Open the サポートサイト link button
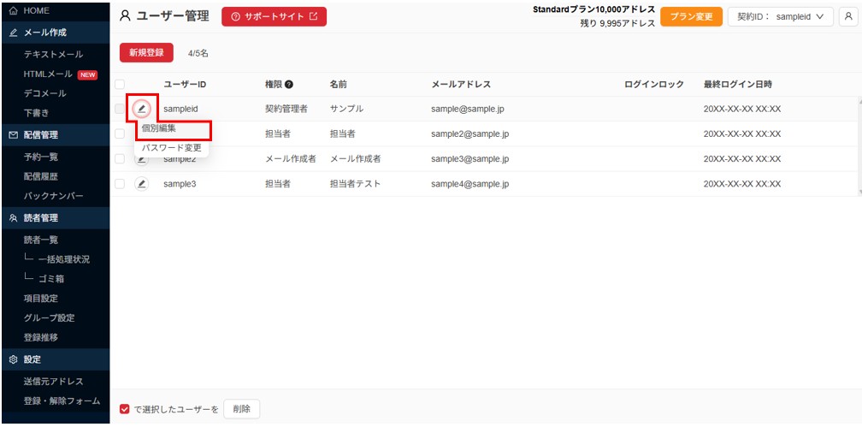The image size is (868, 427). 274,16
